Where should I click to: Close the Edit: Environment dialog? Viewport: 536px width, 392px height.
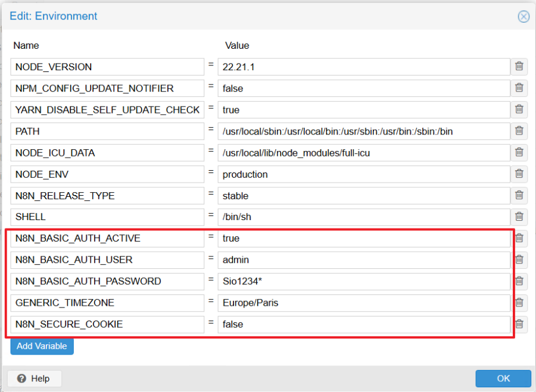[523, 16]
